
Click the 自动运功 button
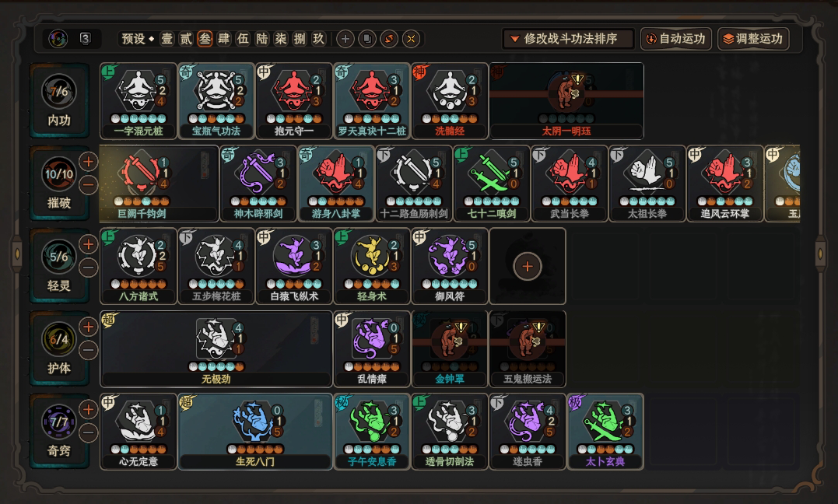pos(676,39)
